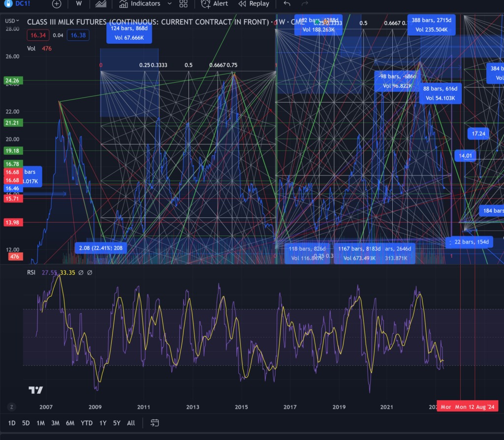Open the USD currency dropdown

pyautogui.click(x=12, y=21)
